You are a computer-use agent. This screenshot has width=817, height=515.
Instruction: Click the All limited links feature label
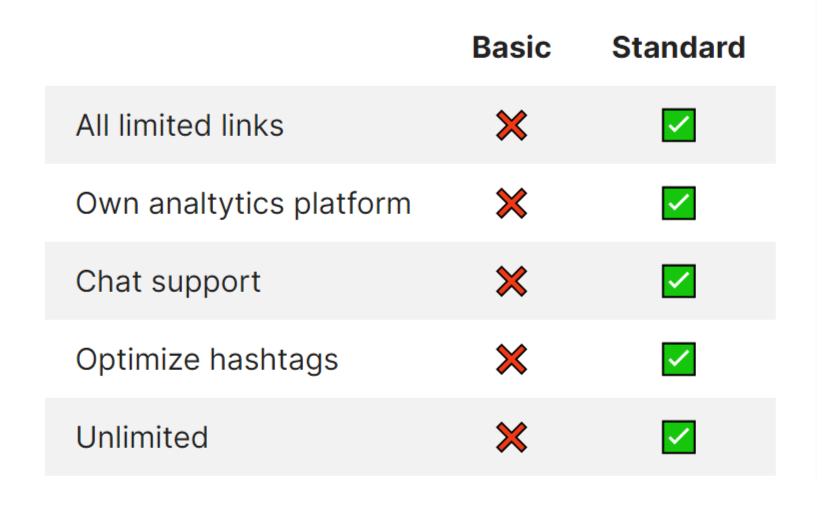click(x=180, y=125)
